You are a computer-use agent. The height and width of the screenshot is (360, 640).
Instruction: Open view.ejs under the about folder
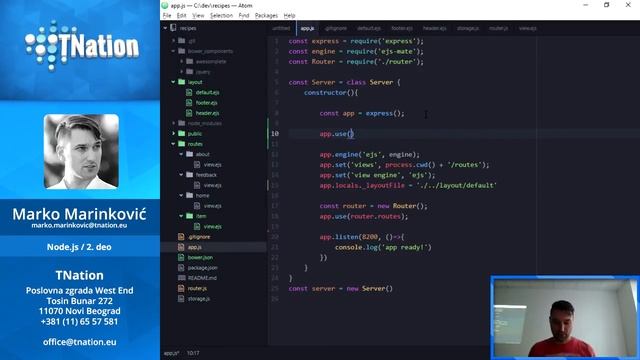[x=213, y=164]
